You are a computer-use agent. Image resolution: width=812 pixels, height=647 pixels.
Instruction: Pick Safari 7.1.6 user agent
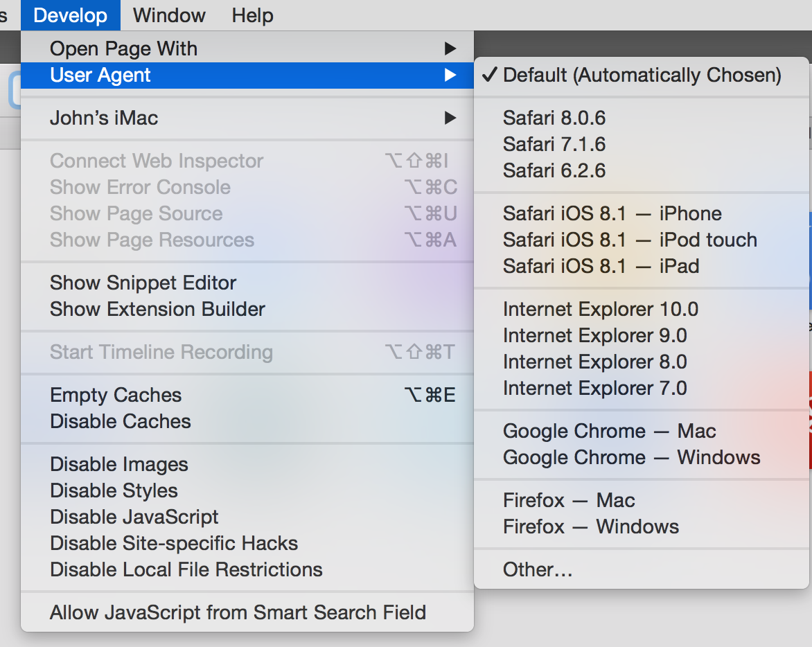[642, 144]
